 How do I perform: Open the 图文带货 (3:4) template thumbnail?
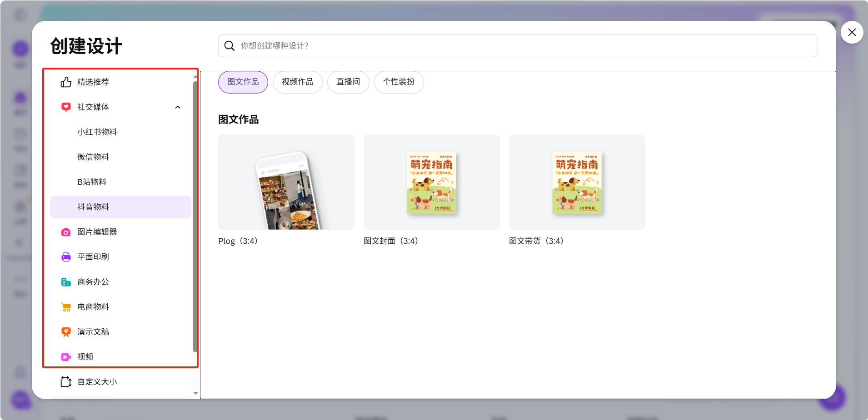[577, 182]
